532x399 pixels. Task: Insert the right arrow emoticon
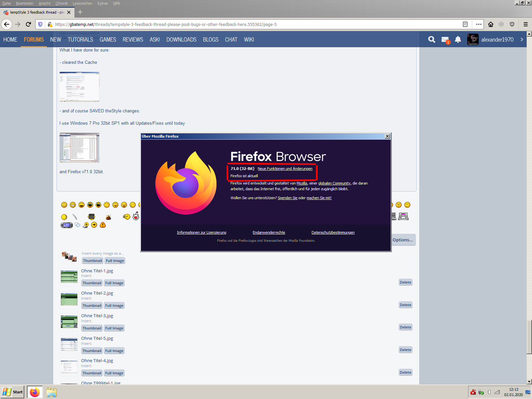(94, 225)
